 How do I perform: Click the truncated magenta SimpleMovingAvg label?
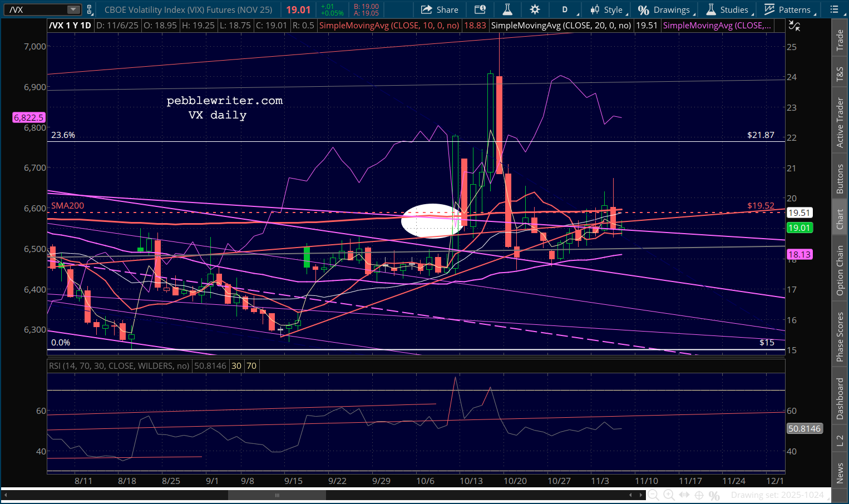[717, 26]
